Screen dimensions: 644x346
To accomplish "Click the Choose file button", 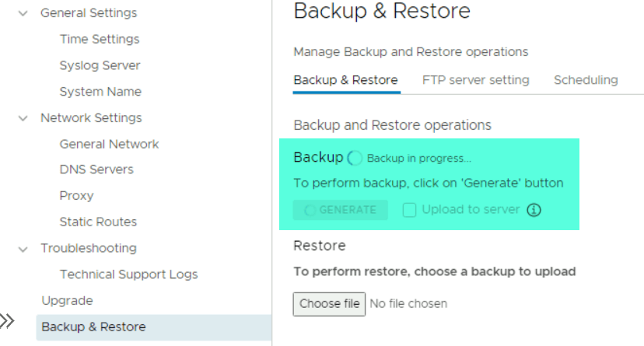I will (x=329, y=303).
